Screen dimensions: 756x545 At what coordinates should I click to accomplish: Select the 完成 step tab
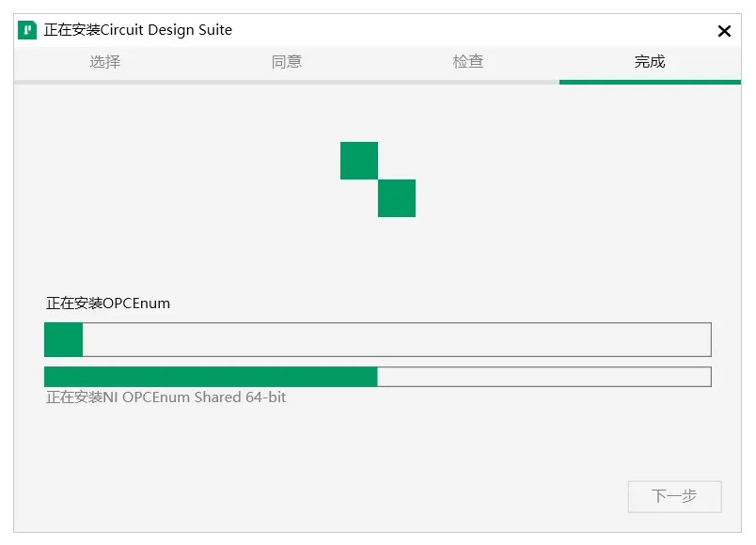(x=650, y=62)
